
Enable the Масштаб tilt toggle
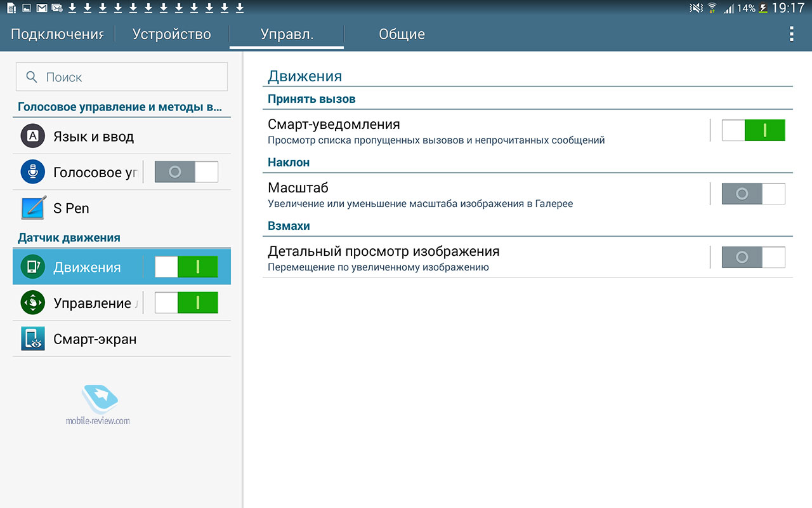(x=754, y=194)
